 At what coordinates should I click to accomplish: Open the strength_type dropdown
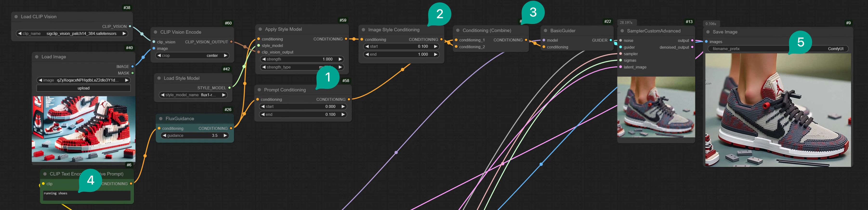pyautogui.click(x=302, y=67)
